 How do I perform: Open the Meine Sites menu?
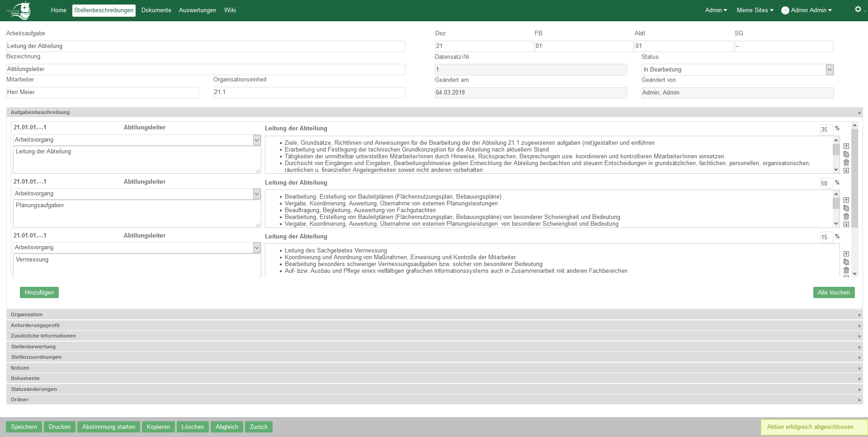coord(755,10)
